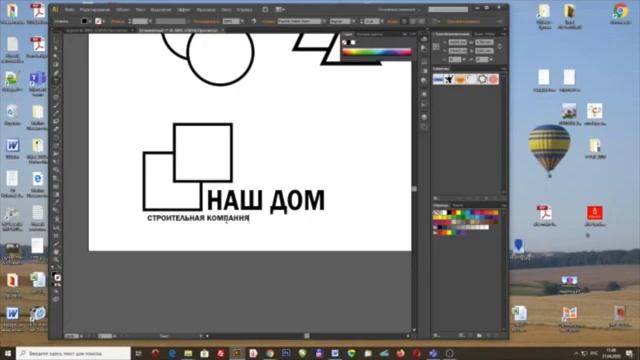The width and height of the screenshot is (640, 360).
Task: Expand the font size dropdown
Action: coord(382,21)
